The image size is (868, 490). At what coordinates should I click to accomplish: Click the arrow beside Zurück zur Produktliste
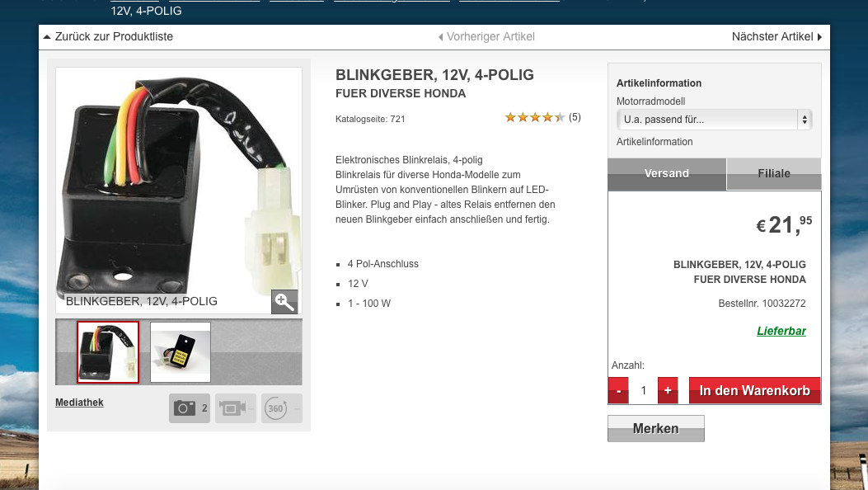coord(47,37)
